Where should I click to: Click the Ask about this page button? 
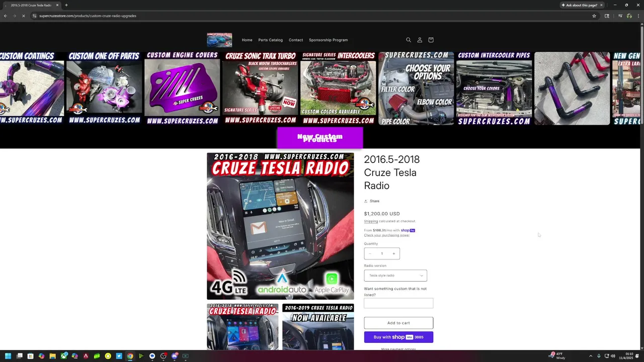[x=580, y=5]
